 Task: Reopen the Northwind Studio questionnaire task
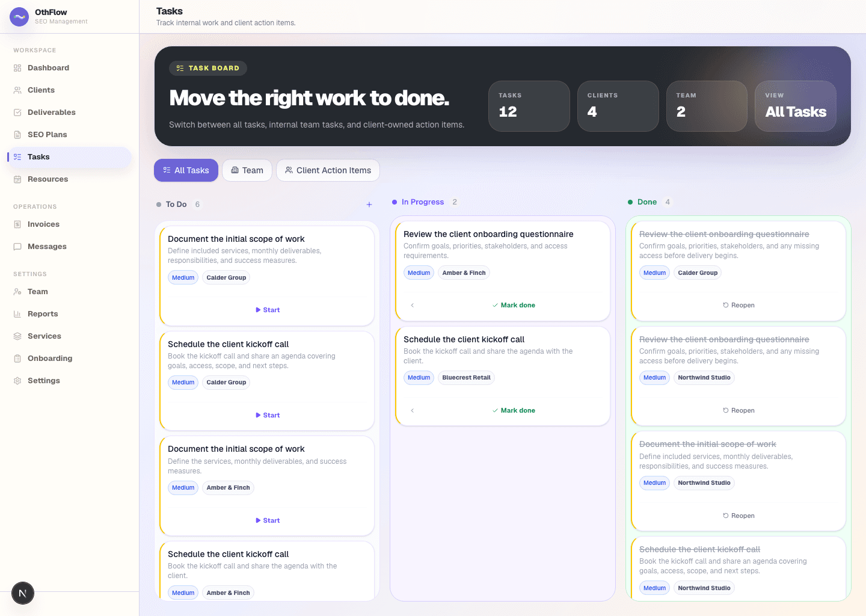pos(739,410)
